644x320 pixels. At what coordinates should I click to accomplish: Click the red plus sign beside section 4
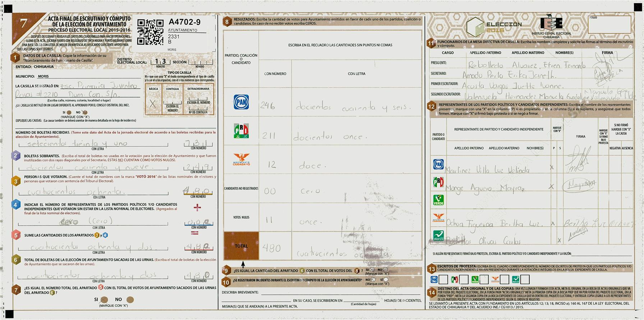click(x=197, y=207)
